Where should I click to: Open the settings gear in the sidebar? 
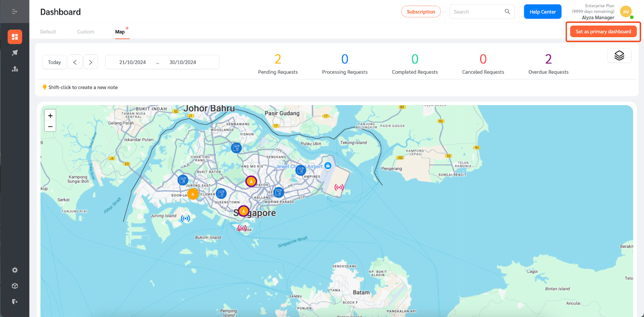15,270
